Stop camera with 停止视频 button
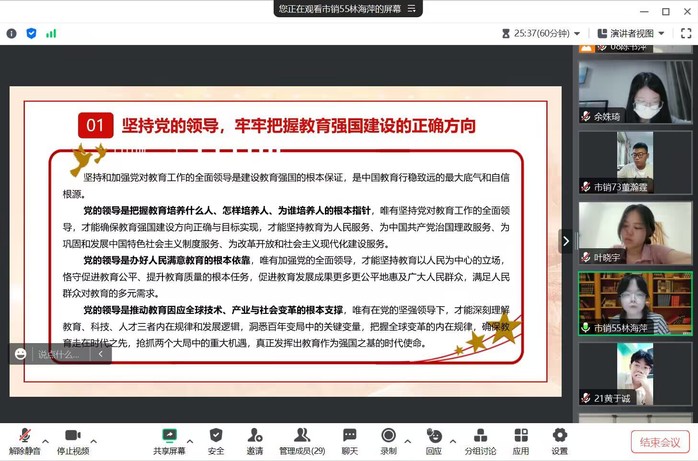 click(71, 440)
